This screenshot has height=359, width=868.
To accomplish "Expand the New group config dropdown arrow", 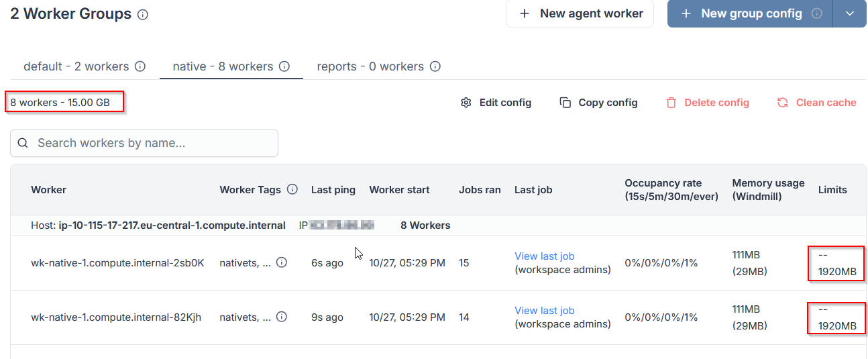I will coord(850,13).
